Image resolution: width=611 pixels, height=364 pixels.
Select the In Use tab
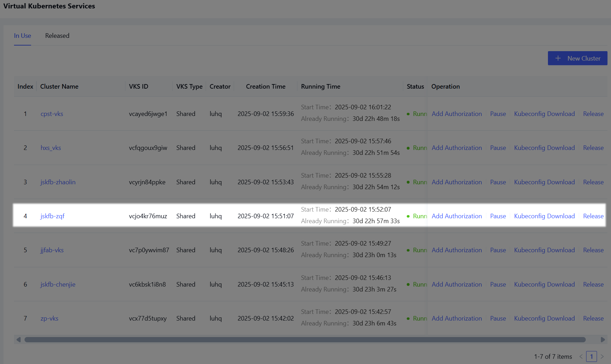pos(22,36)
